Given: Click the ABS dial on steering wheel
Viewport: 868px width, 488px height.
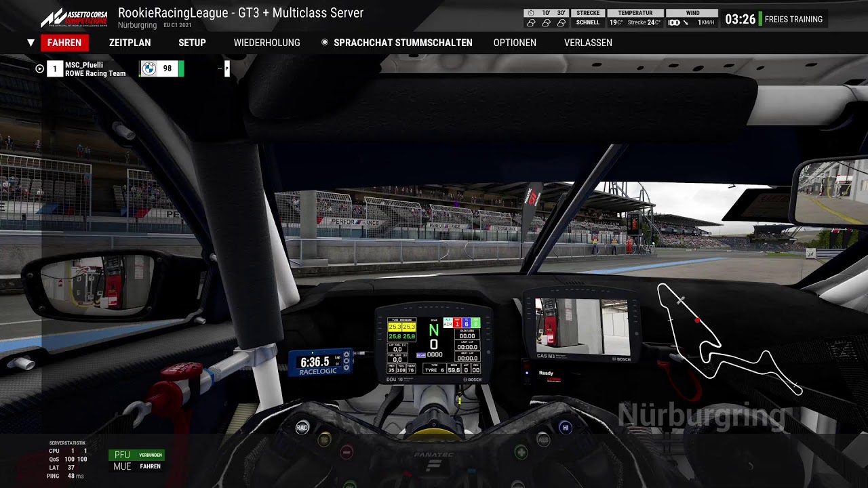Looking at the screenshot, I should (543, 439).
